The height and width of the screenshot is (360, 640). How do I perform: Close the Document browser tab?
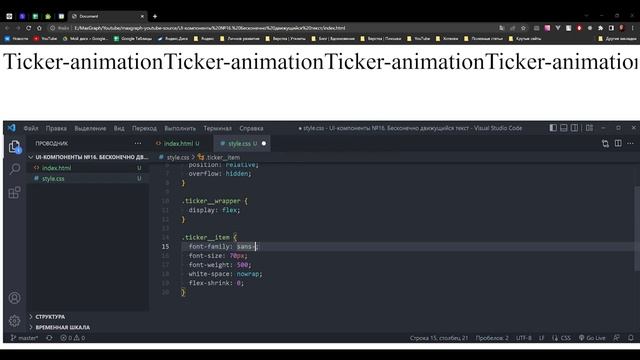click(x=142, y=16)
